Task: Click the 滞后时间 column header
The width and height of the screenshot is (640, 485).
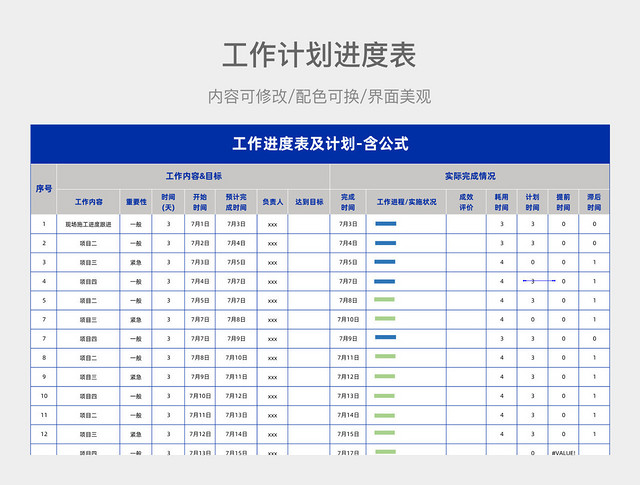Action: 594,202
